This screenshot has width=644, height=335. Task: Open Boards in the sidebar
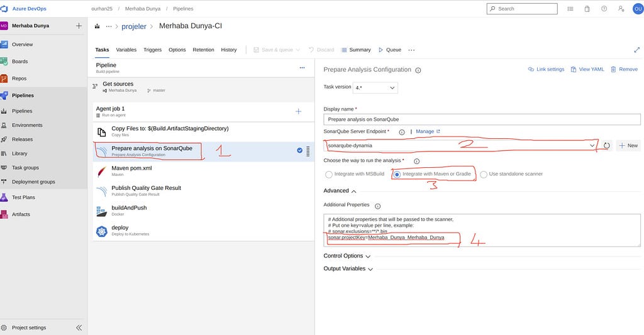coord(19,62)
